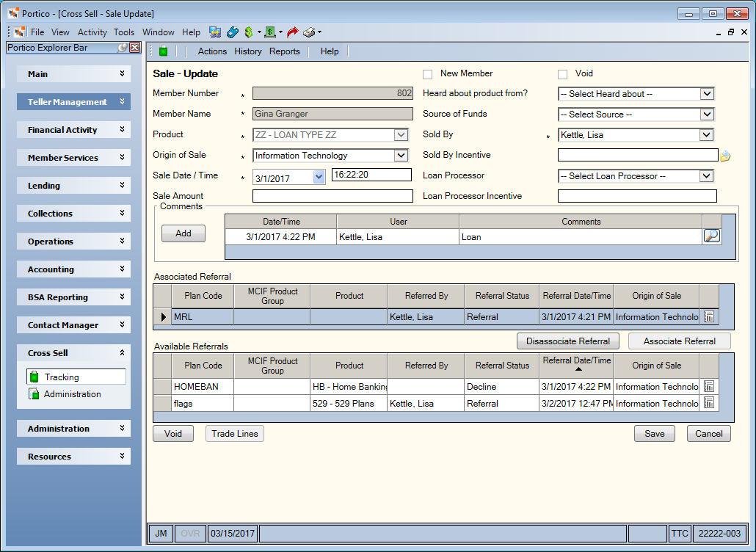
Task: Select the MRL row selector arrow
Action: tap(163, 316)
